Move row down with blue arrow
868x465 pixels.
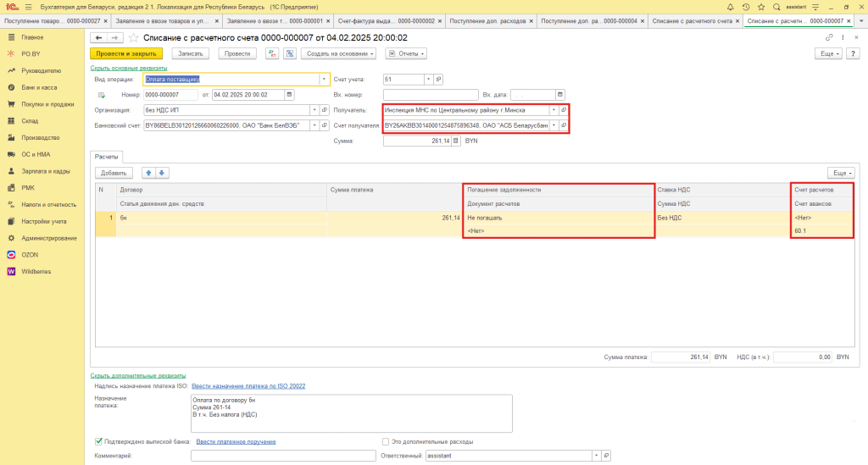[x=162, y=173]
